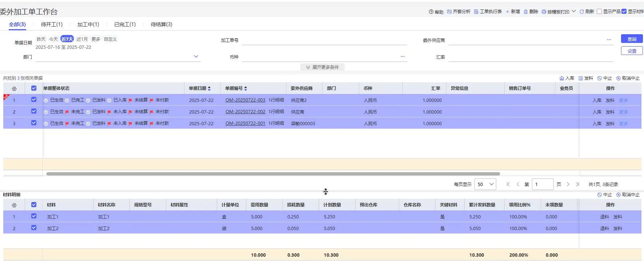Select the 自定义 date filter
Image resolution: width=644 pixels, height=261 pixels.
[110, 39]
